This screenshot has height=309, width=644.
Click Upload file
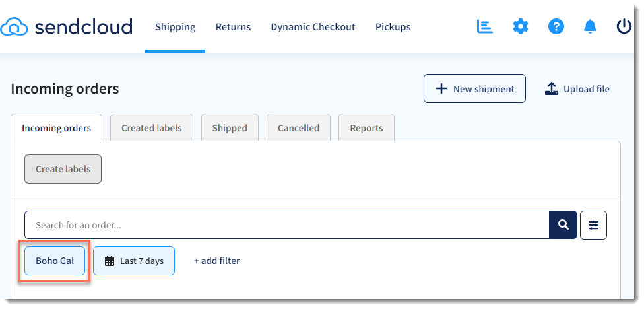coord(577,88)
